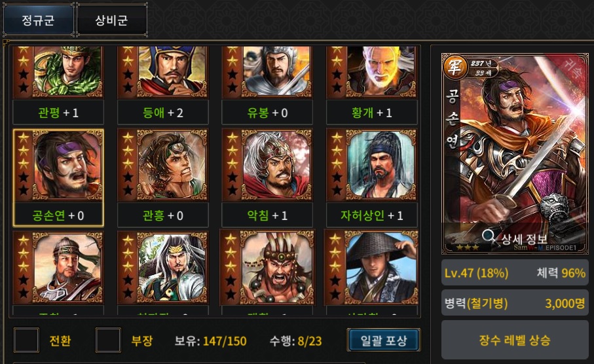Pick the 자허상인 +1 general card

tap(371, 177)
